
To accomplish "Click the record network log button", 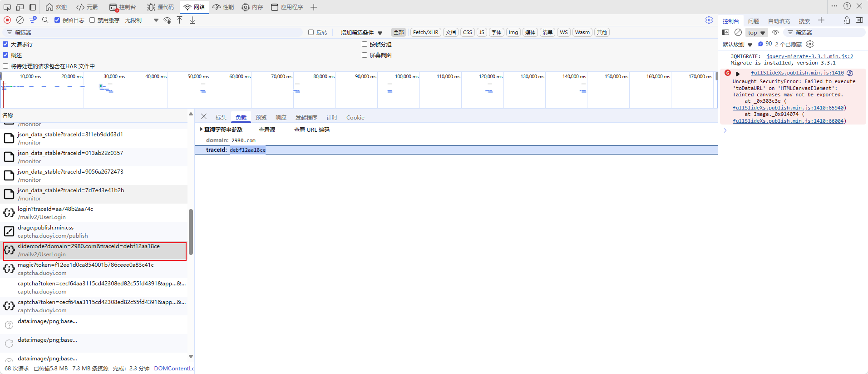I will 7,20.
